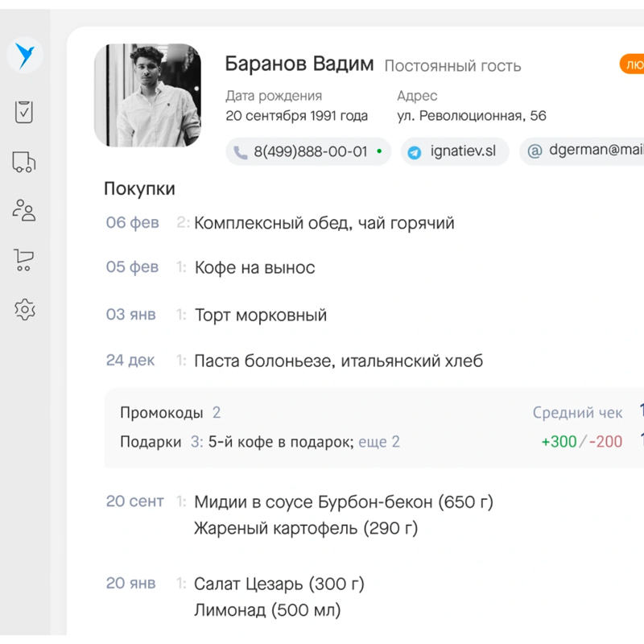Click the red -200 value
Screen dimensions: 644x644
tap(606, 442)
